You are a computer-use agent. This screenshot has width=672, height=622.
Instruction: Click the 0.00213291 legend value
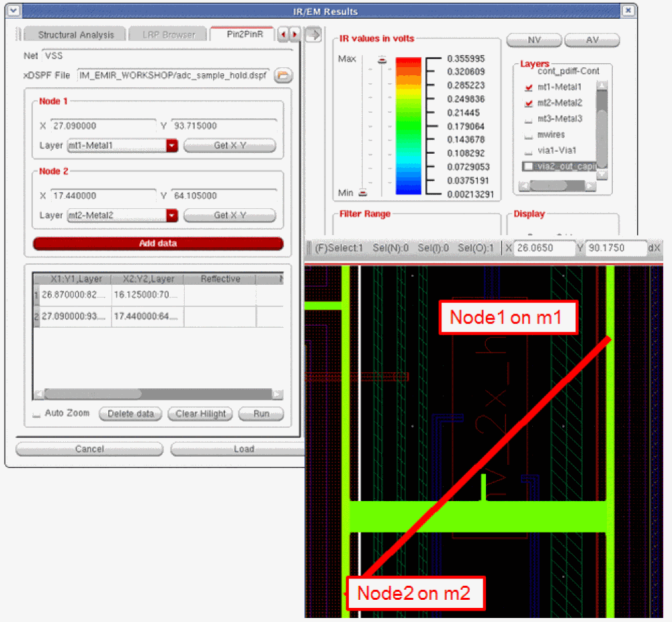point(470,195)
